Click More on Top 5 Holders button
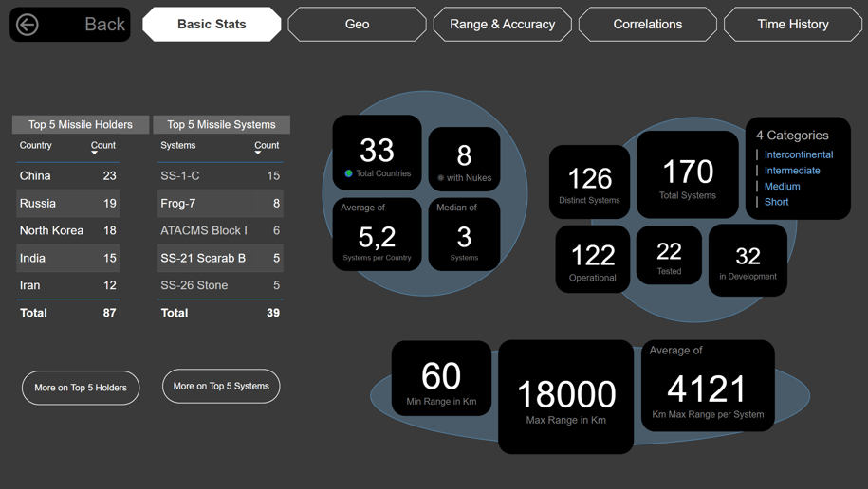This screenshot has width=868, height=489. (81, 388)
